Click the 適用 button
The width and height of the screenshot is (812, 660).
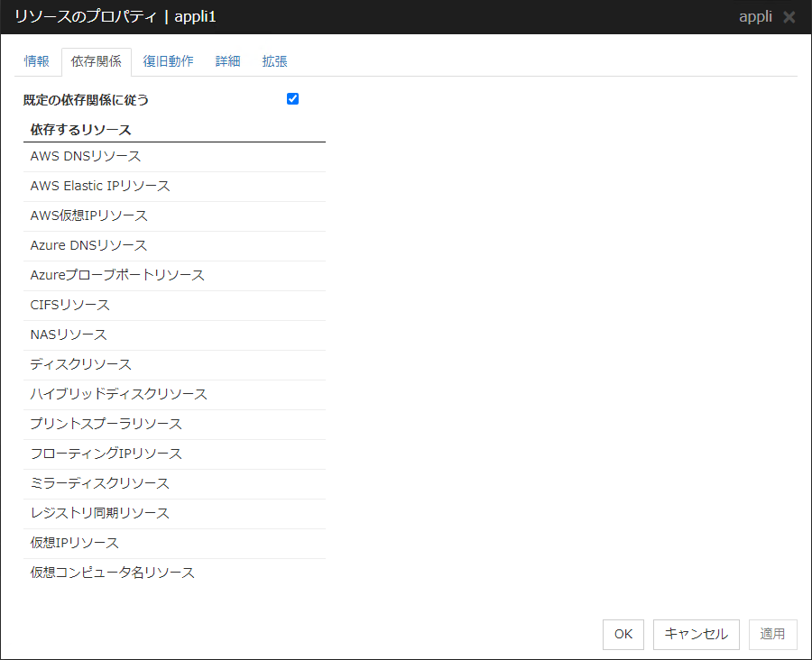pyautogui.click(x=772, y=634)
